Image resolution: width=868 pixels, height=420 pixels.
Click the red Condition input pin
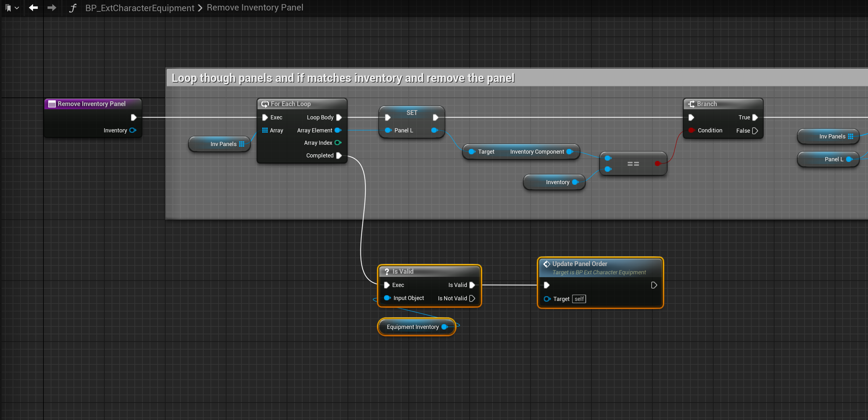click(x=691, y=130)
